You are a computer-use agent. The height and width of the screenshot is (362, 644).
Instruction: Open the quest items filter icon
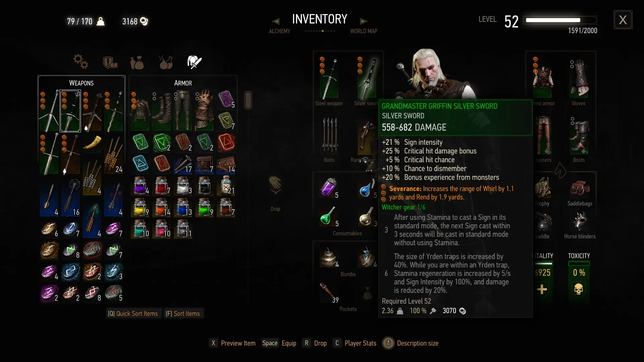pos(110,62)
